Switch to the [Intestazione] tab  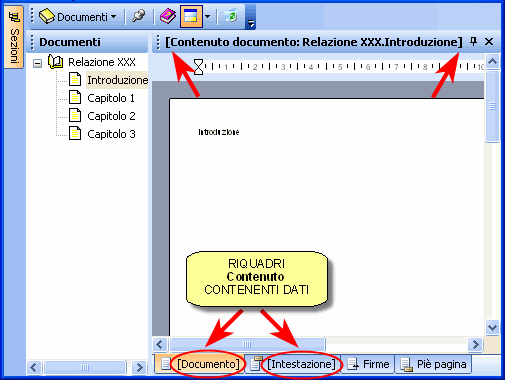click(x=293, y=364)
